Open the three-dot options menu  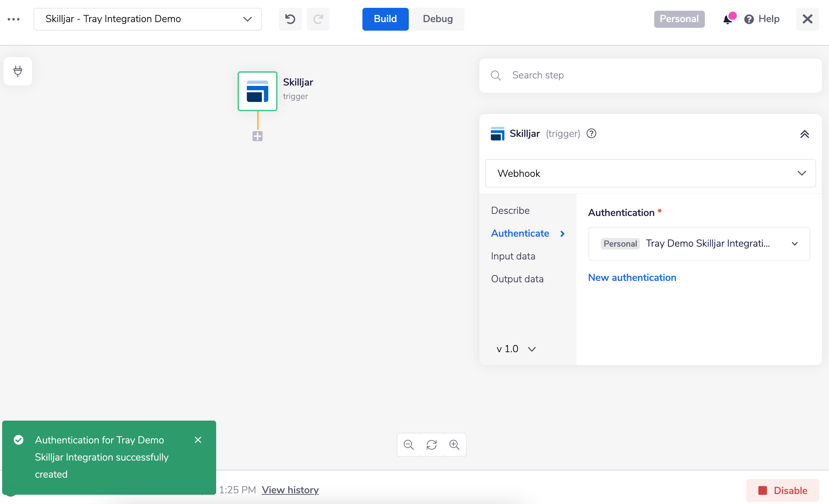14,19
